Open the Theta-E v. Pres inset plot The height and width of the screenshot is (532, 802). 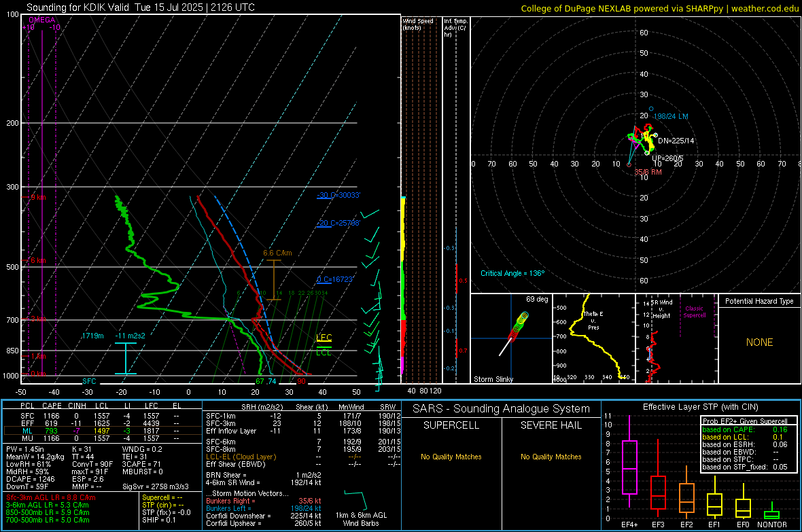(593, 338)
